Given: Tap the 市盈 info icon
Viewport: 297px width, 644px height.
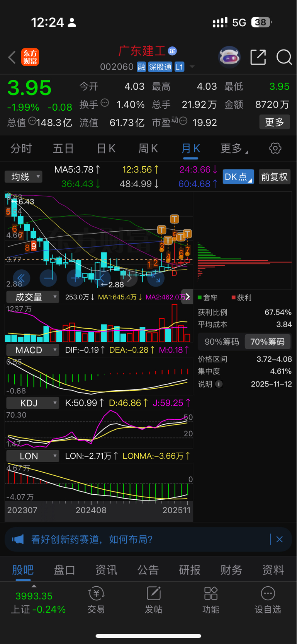Looking at the screenshot, I should click(x=183, y=121).
